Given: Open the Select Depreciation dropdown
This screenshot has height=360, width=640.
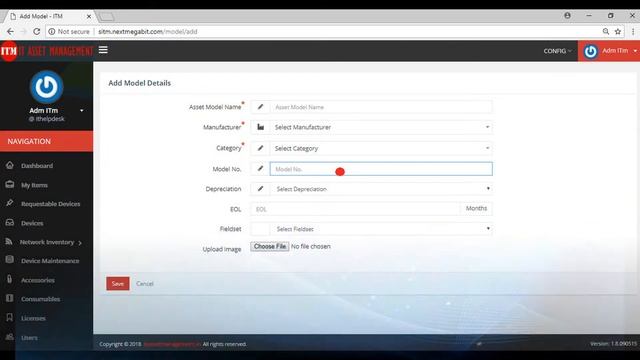Looking at the screenshot, I should coord(381,189).
